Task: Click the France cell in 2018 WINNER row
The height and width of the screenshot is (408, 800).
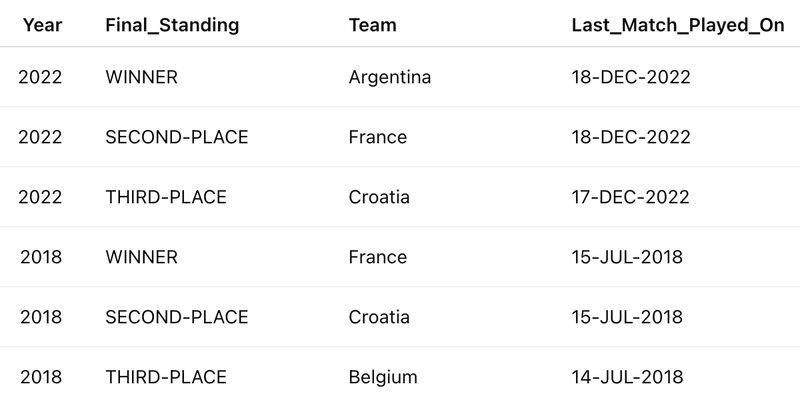Action: pos(378,257)
